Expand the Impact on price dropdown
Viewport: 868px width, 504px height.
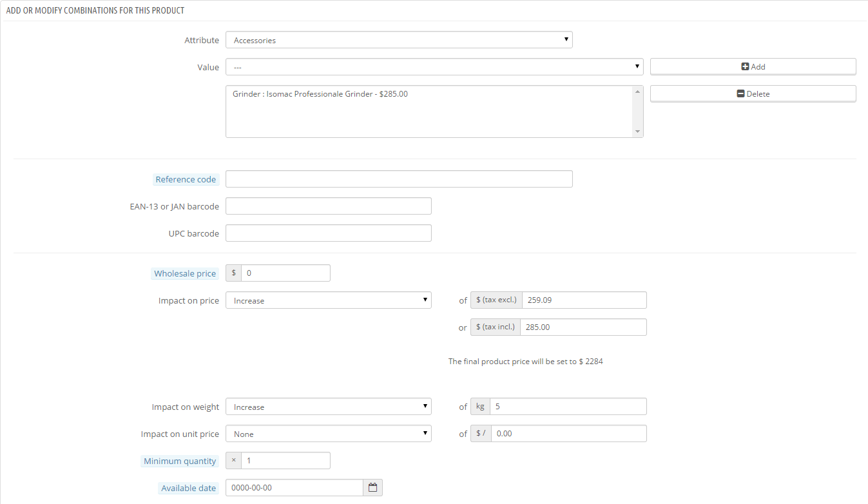click(329, 300)
